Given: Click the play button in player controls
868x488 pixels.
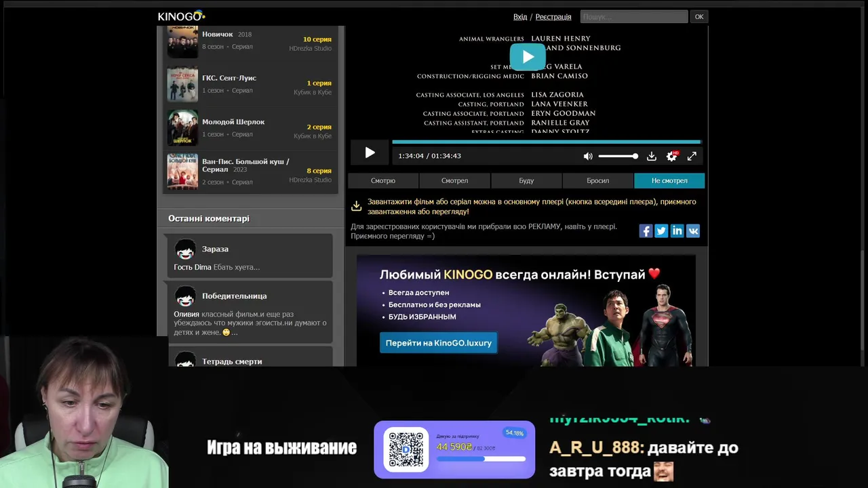Looking at the screenshot, I should (370, 153).
